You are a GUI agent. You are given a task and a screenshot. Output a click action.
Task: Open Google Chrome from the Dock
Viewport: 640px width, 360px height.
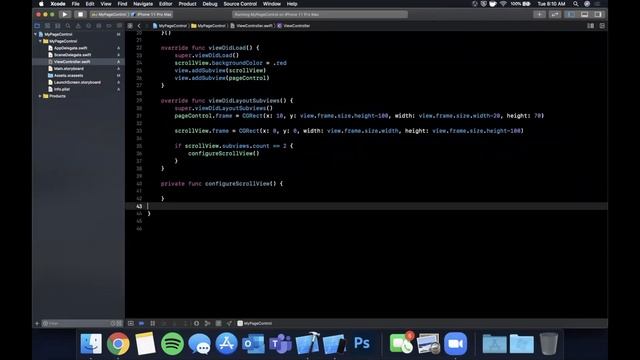[x=118, y=343]
